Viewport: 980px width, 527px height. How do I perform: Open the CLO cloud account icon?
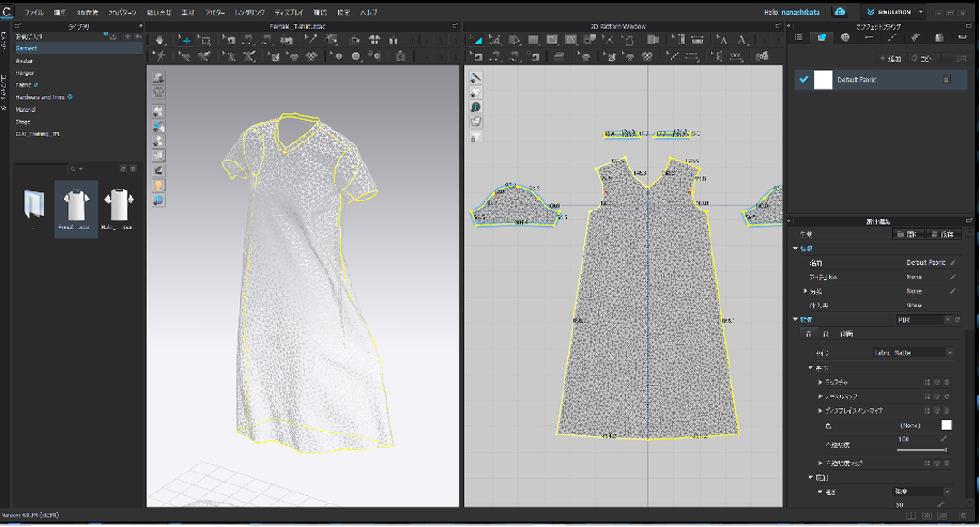[840, 12]
